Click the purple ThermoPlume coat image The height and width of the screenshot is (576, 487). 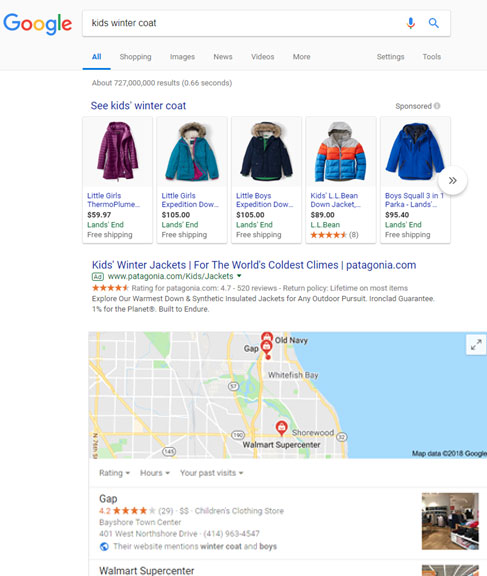(x=118, y=151)
